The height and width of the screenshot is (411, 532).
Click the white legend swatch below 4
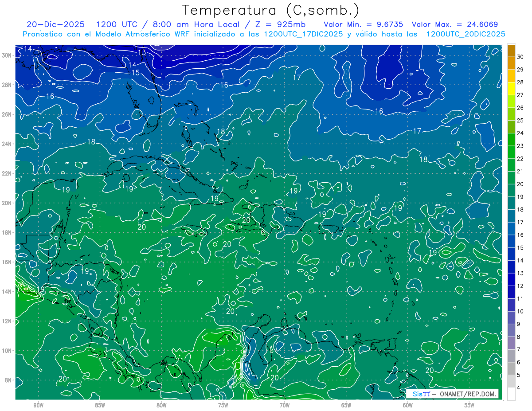pos(511,394)
